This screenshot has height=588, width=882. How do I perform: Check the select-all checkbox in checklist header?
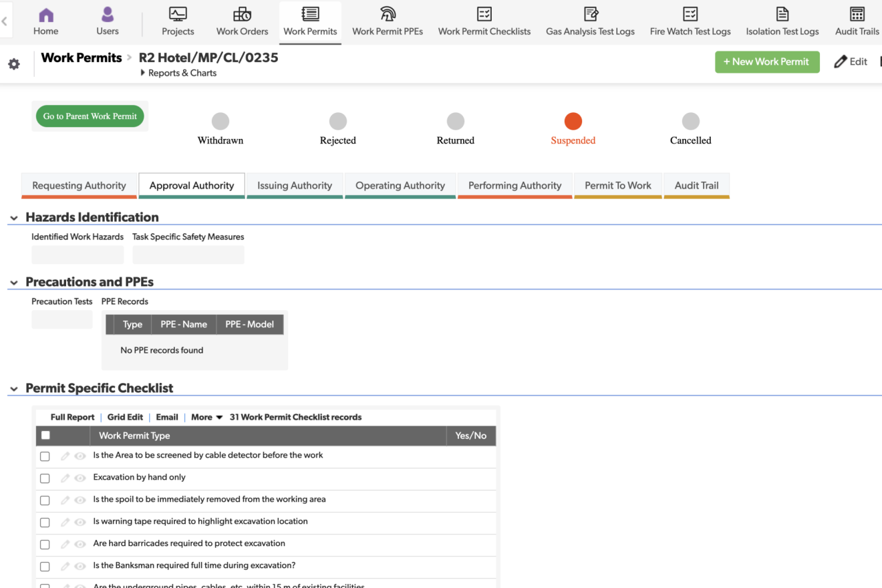click(x=45, y=436)
